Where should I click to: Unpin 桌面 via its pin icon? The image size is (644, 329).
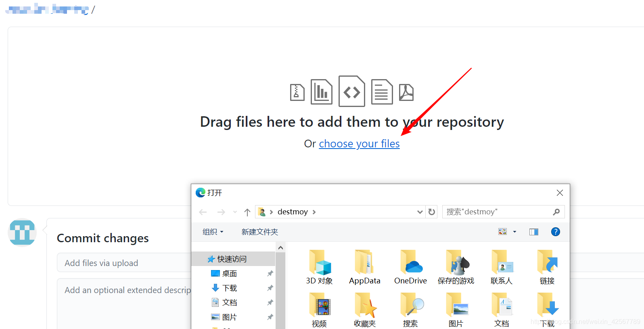[x=270, y=273]
